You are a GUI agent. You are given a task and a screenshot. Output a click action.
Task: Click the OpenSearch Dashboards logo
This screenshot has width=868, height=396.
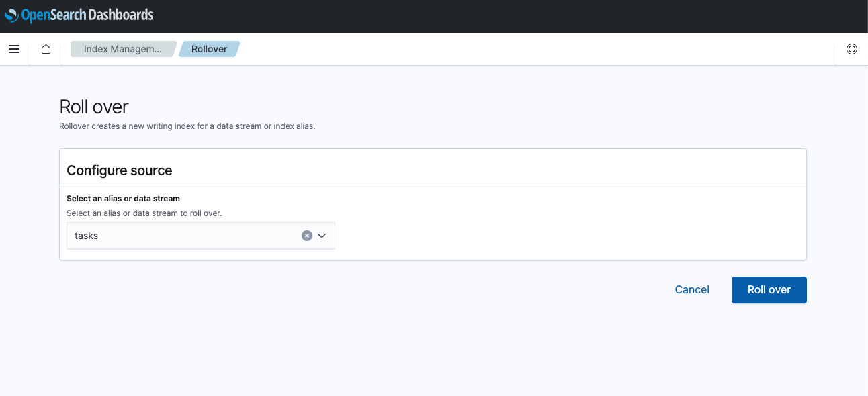click(x=77, y=15)
